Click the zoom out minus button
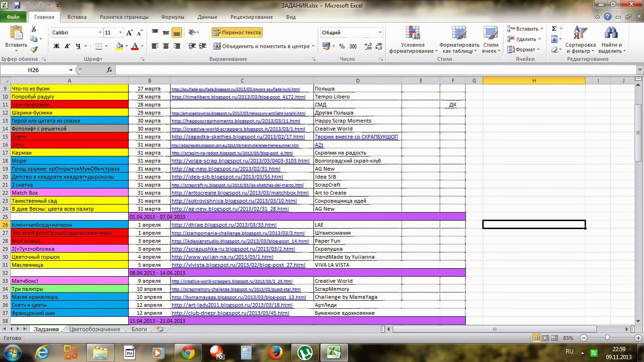The width and height of the screenshot is (644, 362). tap(584, 338)
